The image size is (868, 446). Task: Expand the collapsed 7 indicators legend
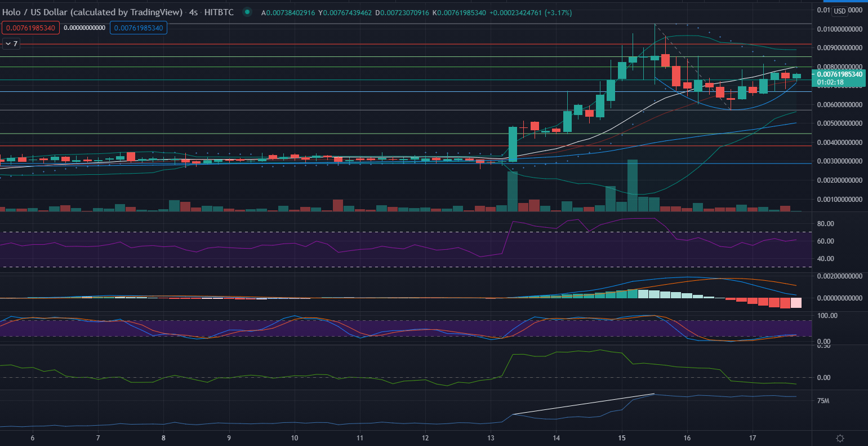click(x=11, y=43)
